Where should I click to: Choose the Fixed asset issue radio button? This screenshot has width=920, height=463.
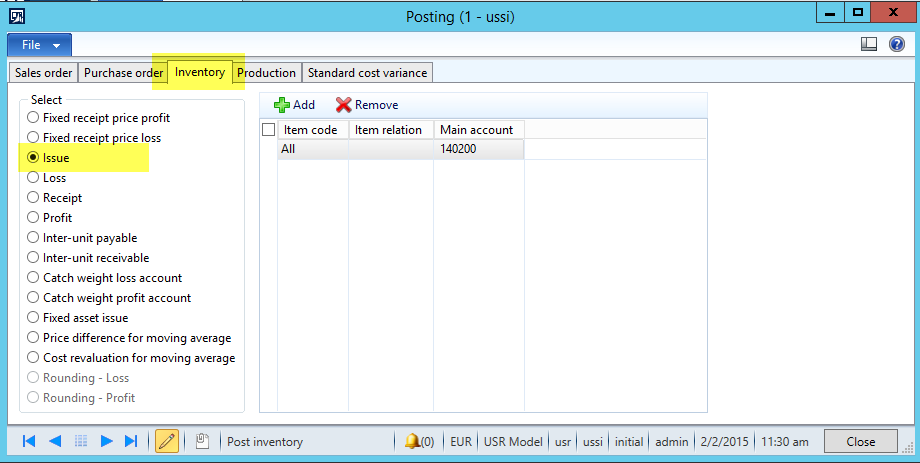pyautogui.click(x=33, y=318)
